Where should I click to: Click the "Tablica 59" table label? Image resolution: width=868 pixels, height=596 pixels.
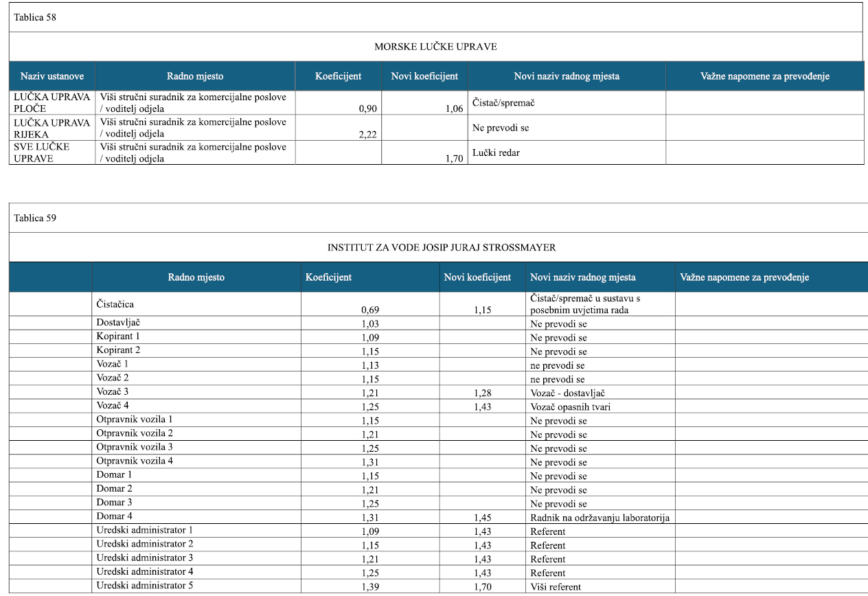[x=35, y=218]
